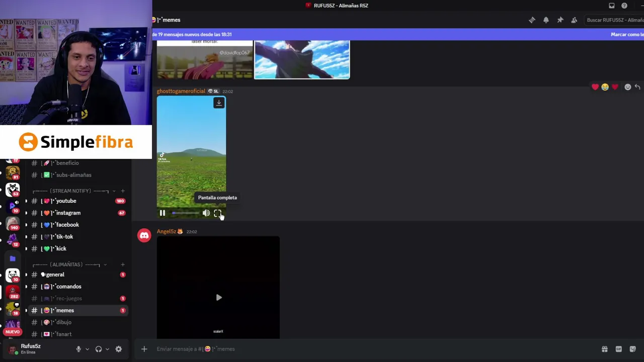This screenshot has height=362, width=644.
Task: Open ghosttogameroficial's profile name
Action: (181, 91)
